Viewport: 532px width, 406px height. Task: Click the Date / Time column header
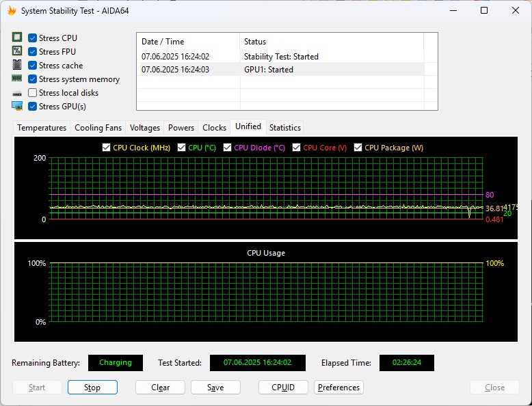coord(188,42)
